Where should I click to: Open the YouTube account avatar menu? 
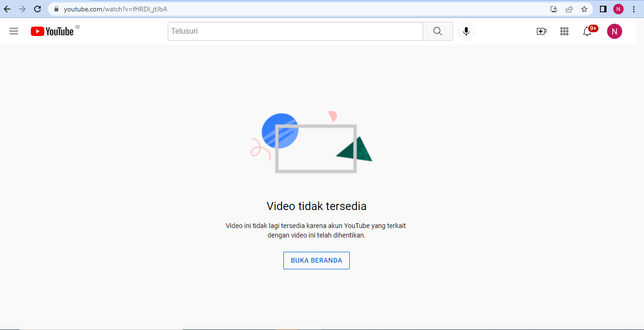tap(614, 31)
